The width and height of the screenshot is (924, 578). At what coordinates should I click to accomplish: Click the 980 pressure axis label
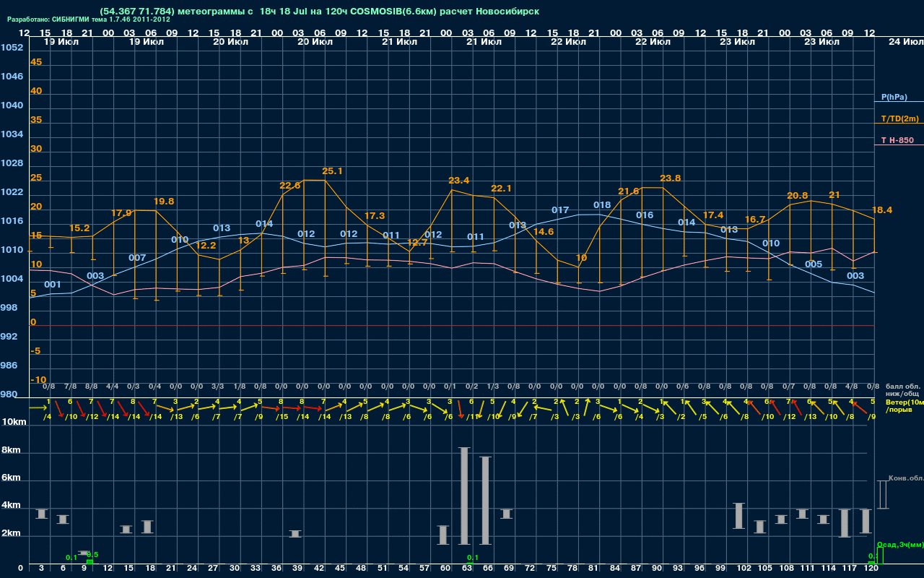point(9,394)
